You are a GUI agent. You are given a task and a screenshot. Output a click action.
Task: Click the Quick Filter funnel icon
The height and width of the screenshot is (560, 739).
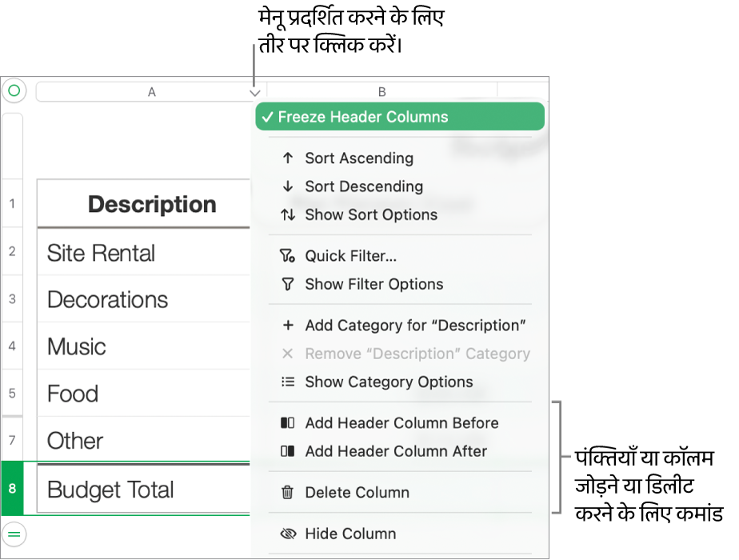288,256
